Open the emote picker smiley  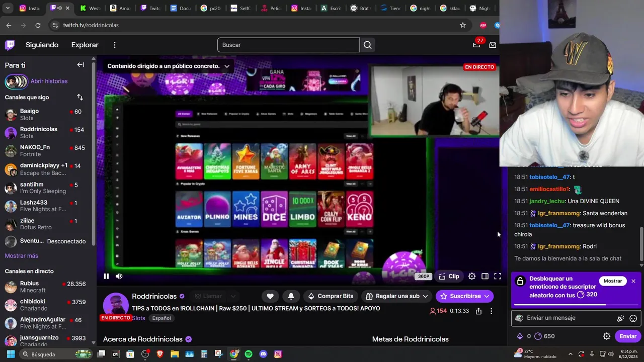pos(633,318)
